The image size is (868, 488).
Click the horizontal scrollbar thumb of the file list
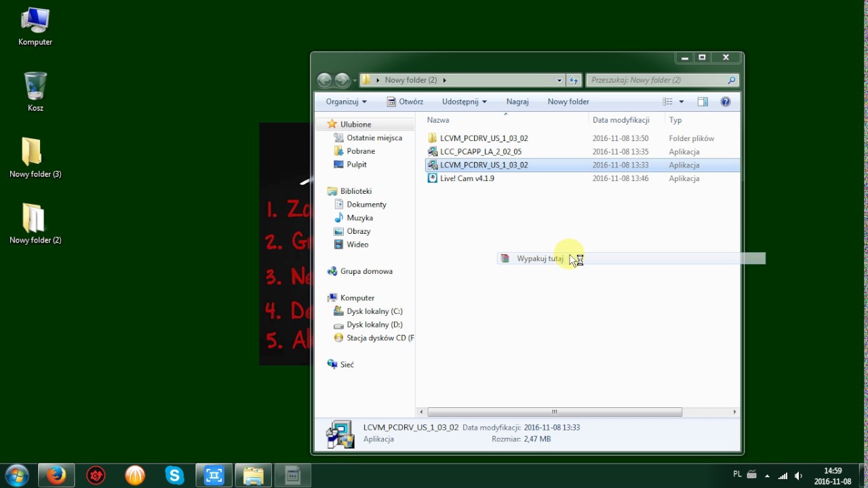click(555, 412)
